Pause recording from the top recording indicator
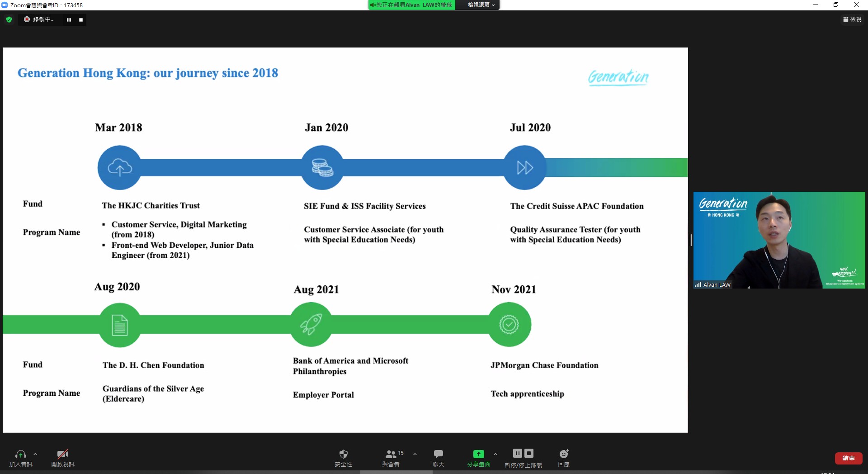Screen dimensions: 868x474 click(69, 19)
